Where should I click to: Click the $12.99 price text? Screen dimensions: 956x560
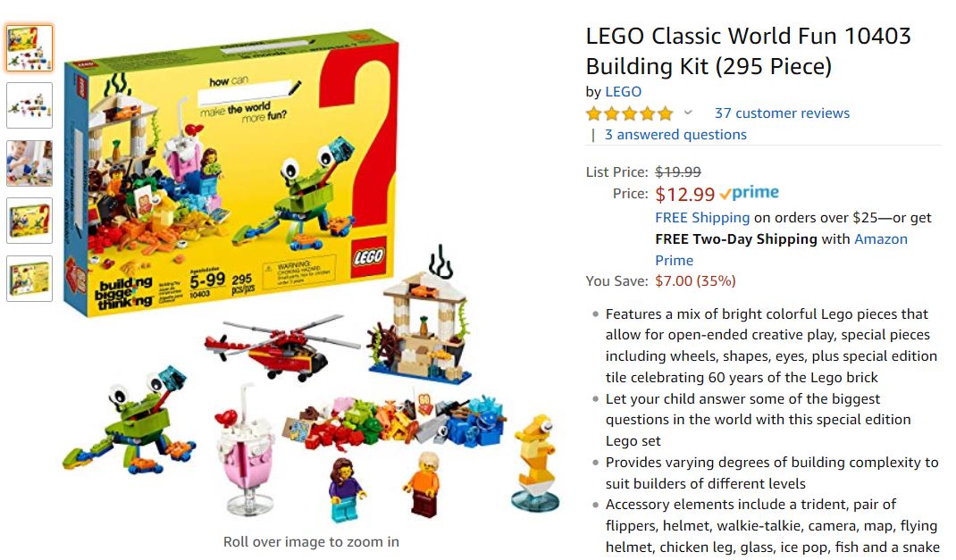click(x=684, y=194)
